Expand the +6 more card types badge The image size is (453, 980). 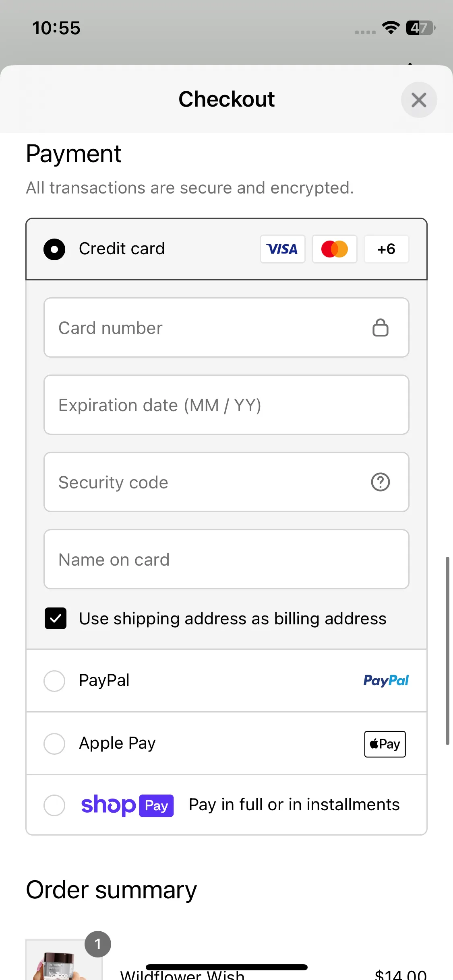pyautogui.click(x=387, y=249)
